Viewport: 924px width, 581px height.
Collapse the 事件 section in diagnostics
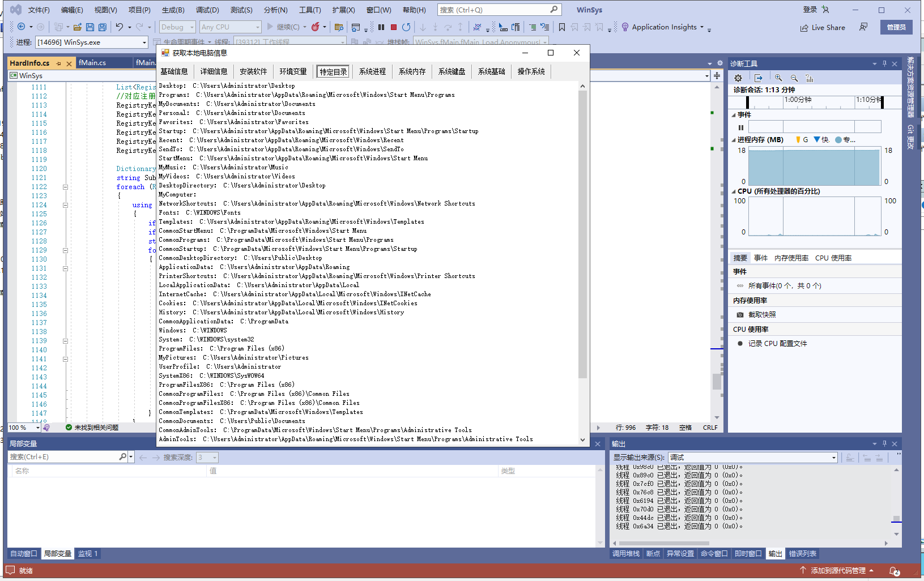point(734,115)
